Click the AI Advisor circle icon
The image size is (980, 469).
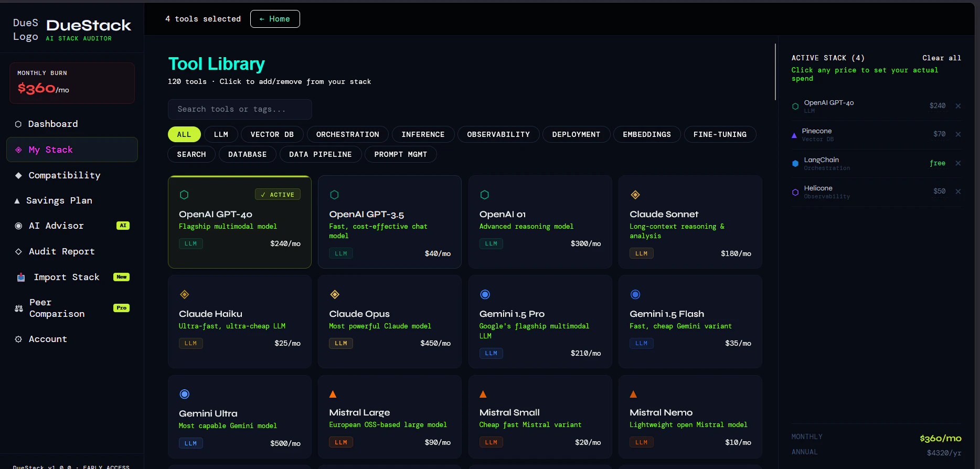click(18, 226)
